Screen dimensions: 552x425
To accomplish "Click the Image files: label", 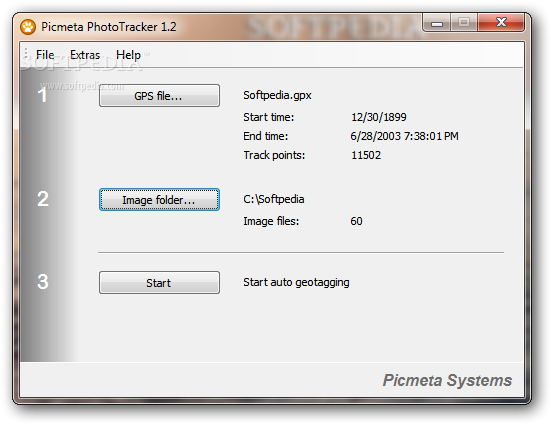I will [x=271, y=221].
